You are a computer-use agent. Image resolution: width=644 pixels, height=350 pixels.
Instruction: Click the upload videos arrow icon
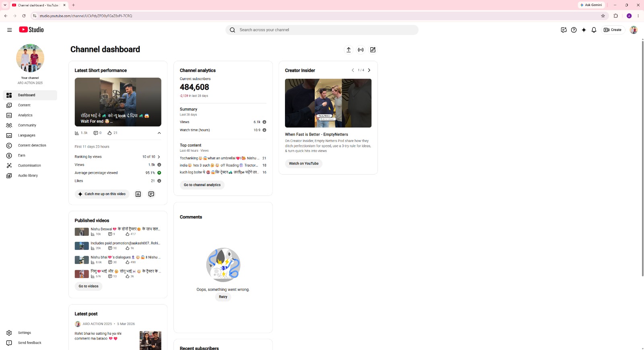(x=349, y=50)
